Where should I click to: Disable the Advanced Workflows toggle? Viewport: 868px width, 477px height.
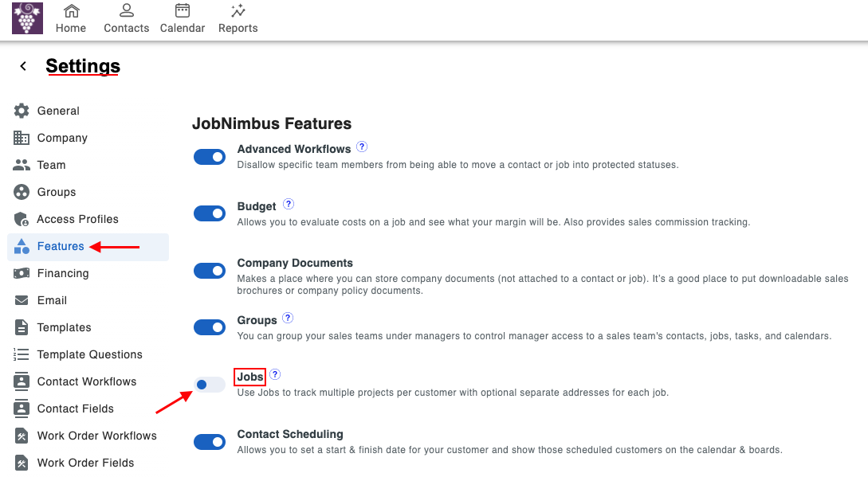(x=210, y=157)
